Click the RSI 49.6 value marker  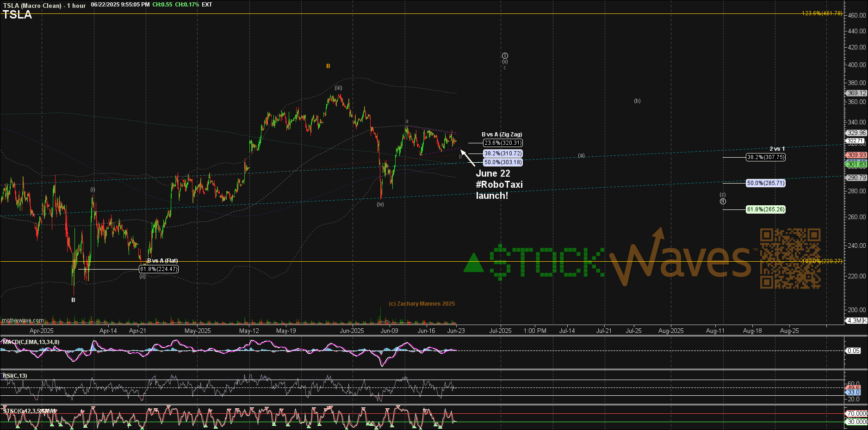[x=854, y=387]
